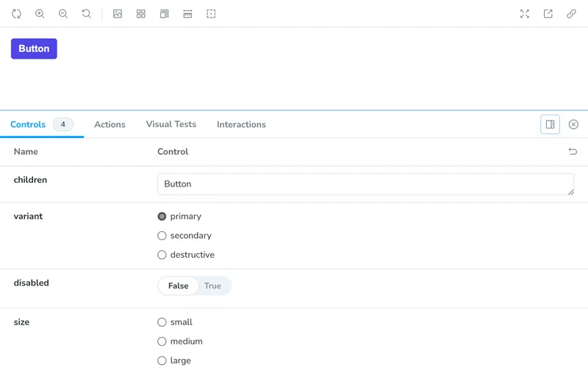The width and height of the screenshot is (588, 384).
Task: Toggle the grid overlay icon
Action: click(x=141, y=14)
